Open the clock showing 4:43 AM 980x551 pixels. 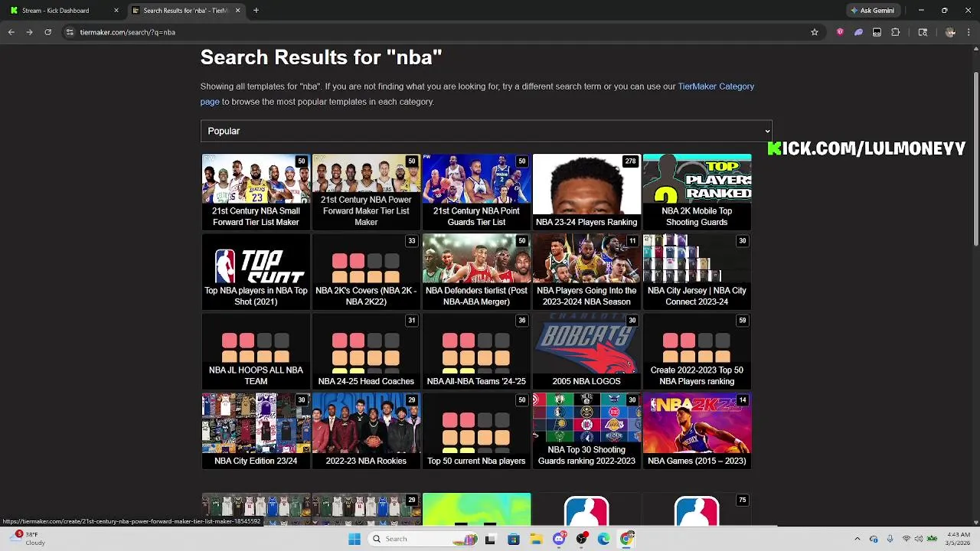[x=959, y=539]
